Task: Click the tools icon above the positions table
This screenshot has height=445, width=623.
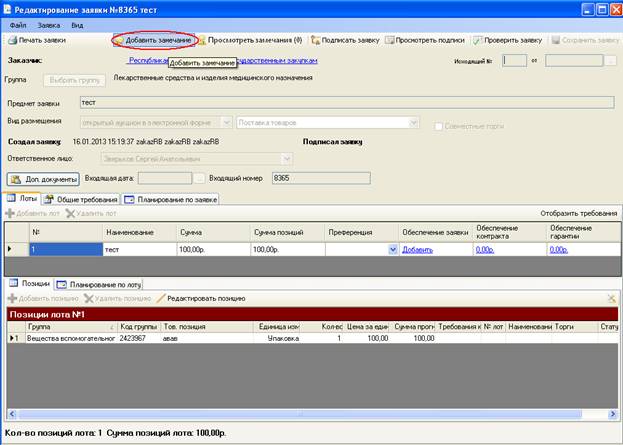Action: [611, 298]
